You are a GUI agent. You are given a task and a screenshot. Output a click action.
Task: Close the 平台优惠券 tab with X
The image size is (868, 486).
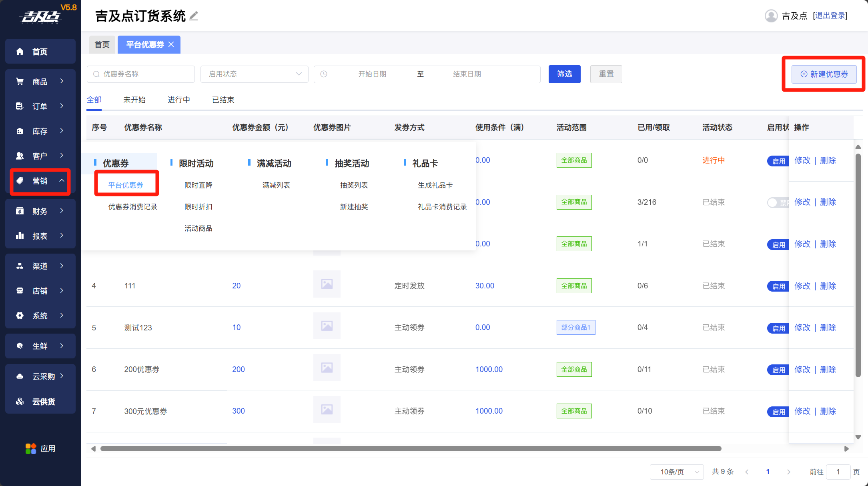(171, 44)
